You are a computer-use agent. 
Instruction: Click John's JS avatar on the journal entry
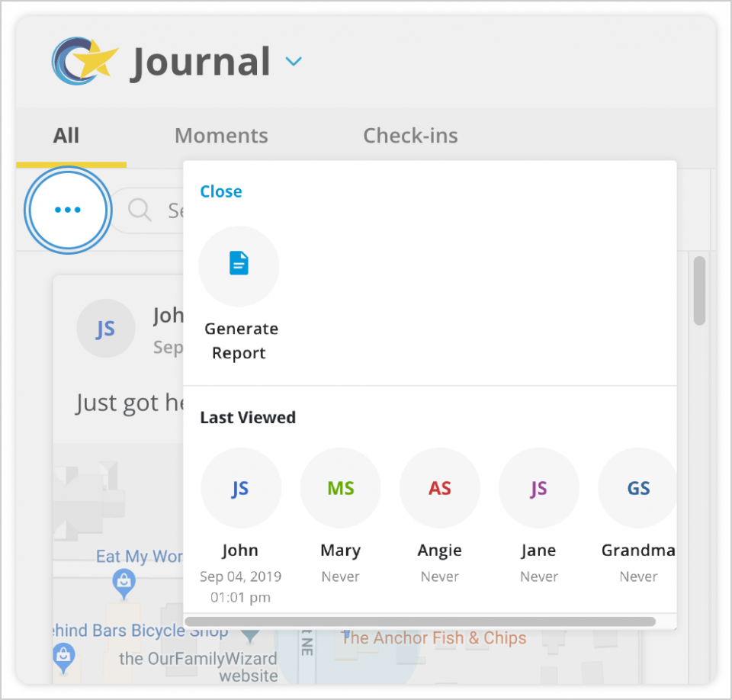pyautogui.click(x=106, y=328)
